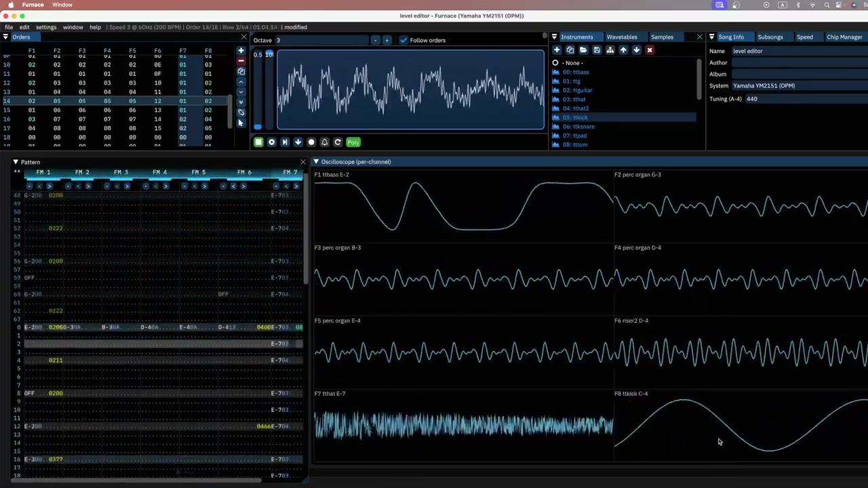This screenshot has width=868, height=488.
Task: Expand FM 3 channel columns arrow
Action: [x=126, y=186]
